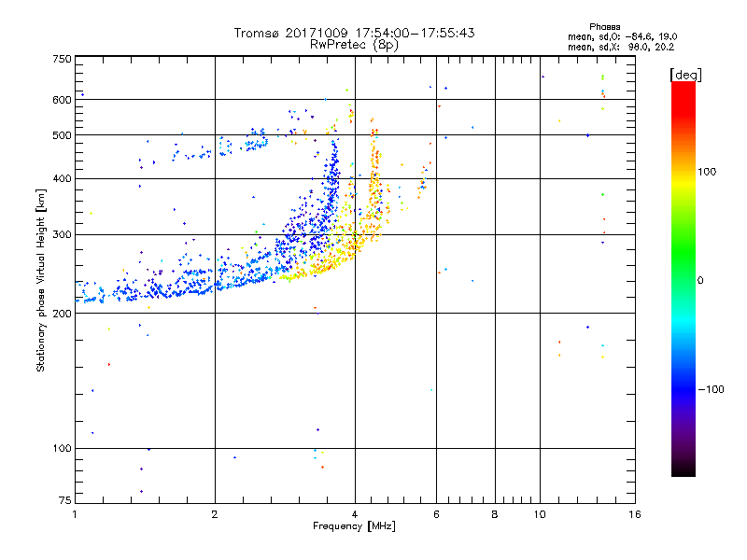Click the '600' height axis tick

pos(62,100)
